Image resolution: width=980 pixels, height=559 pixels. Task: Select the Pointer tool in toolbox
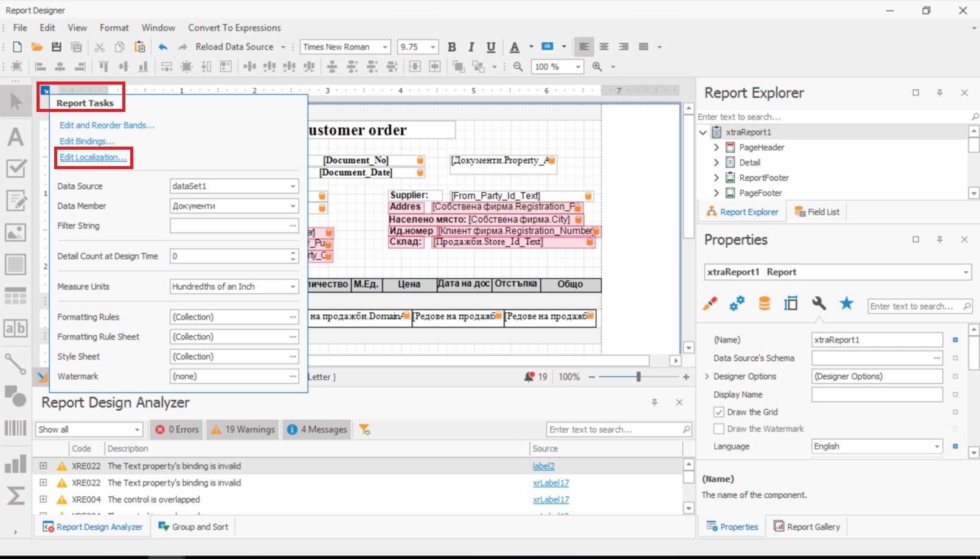[16, 101]
